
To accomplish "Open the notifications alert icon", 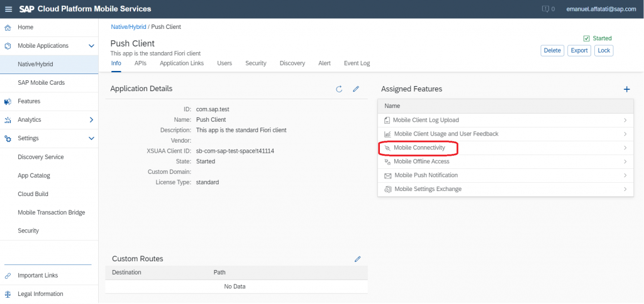I will [545, 9].
